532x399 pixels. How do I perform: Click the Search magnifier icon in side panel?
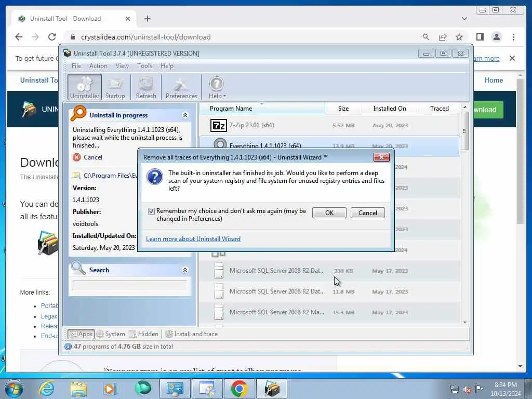tap(78, 268)
